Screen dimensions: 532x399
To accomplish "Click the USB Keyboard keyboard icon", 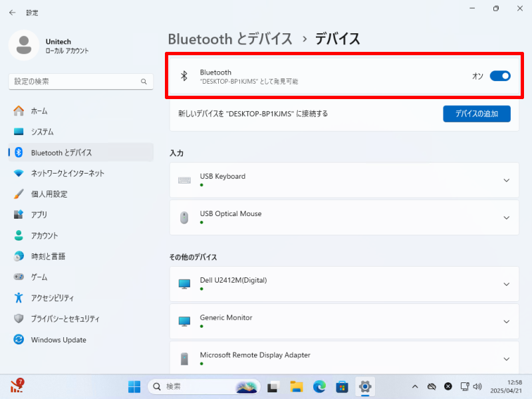I will click(184, 180).
